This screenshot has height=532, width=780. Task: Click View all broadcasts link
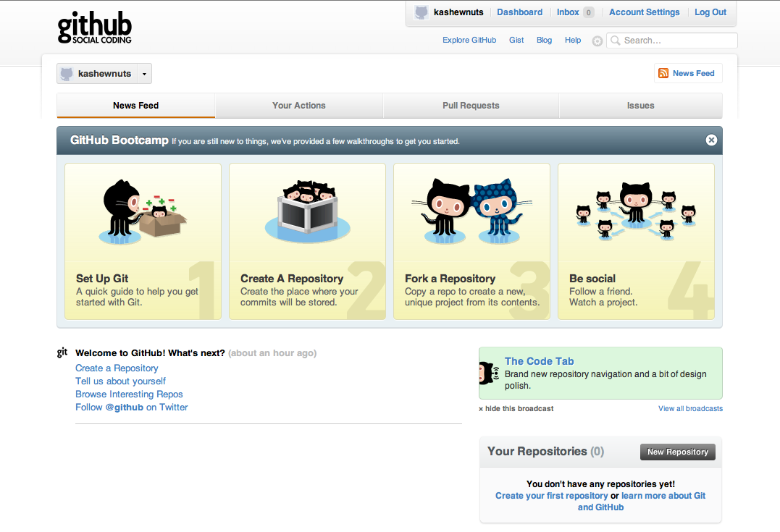click(690, 409)
